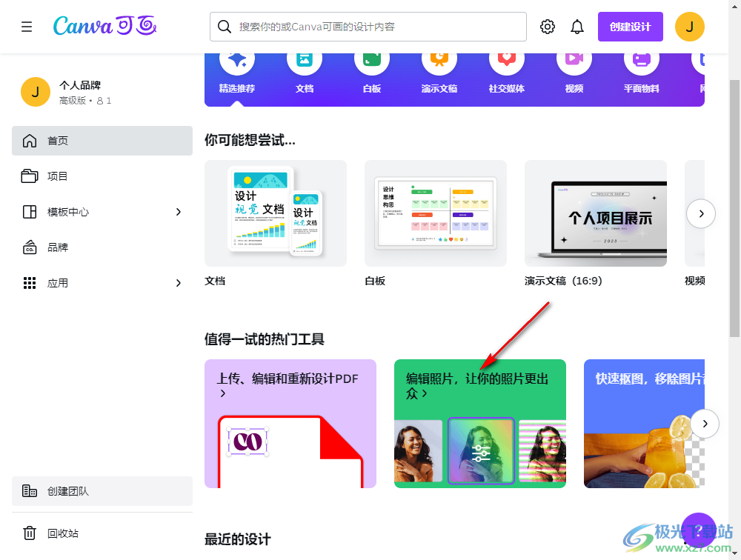Open 回收站 in the sidebar
The image size is (741, 560).
[x=102, y=533]
